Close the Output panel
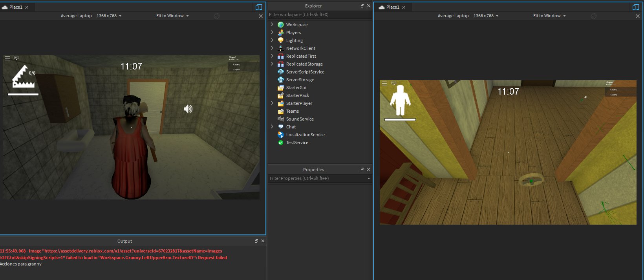The width and height of the screenshot is (644, 280). click(x=263, y=241)
